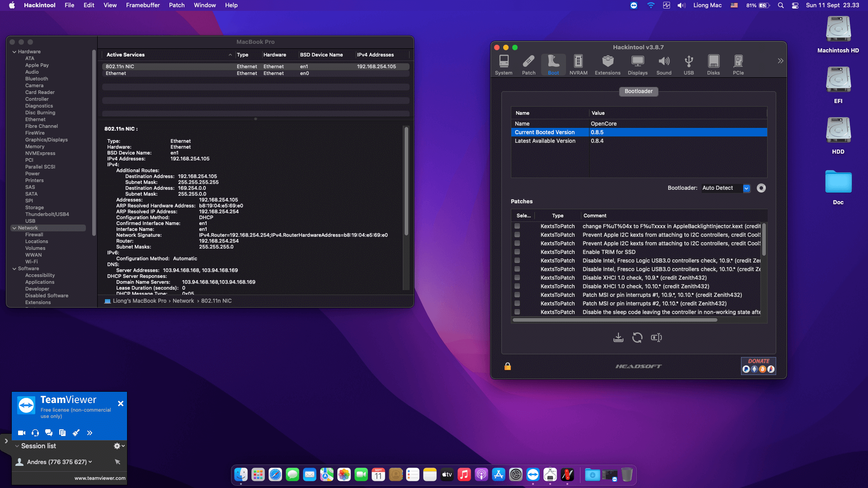This screenshot has width=868, height=488.
Task: Click the Patches list vertical scrollbar
Action: point(764,239)
